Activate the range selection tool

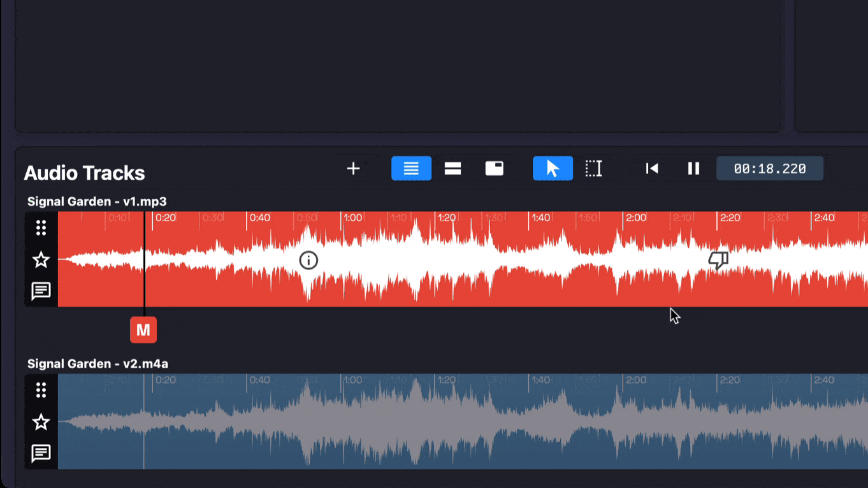(x=593, y=169)
